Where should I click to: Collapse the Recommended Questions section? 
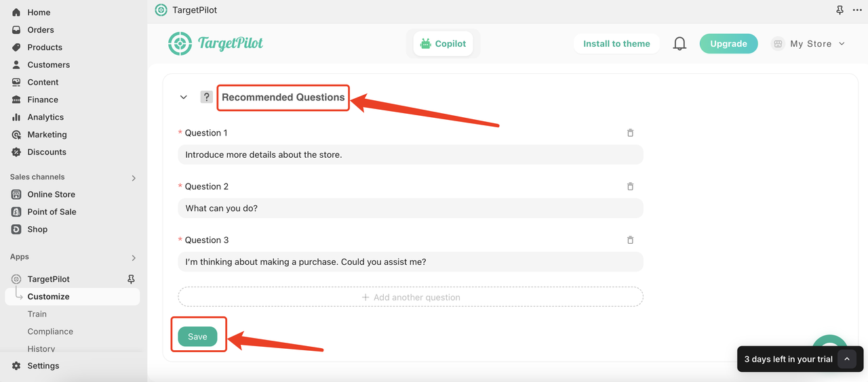click(x=183, y=97)
